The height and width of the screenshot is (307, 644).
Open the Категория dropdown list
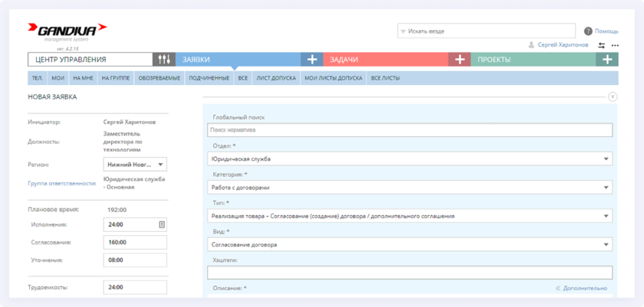click(x=606, y=188)
